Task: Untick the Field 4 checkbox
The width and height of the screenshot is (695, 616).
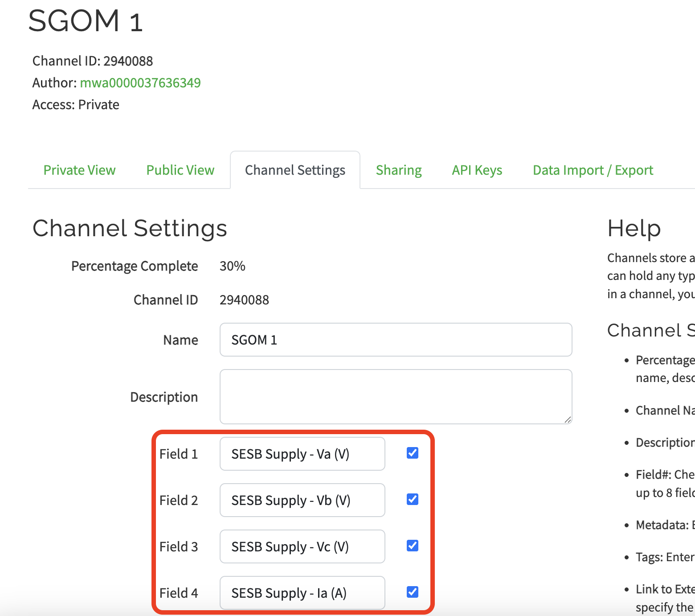Action: [x=413, y=592]
